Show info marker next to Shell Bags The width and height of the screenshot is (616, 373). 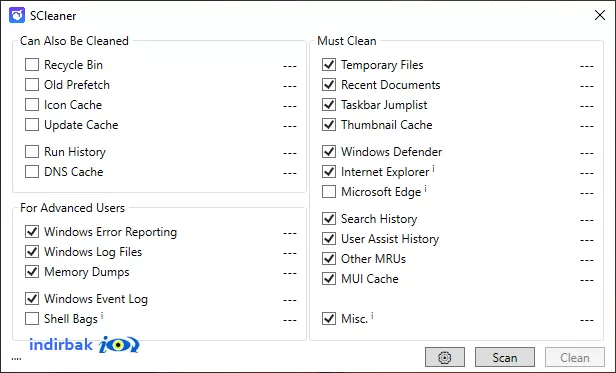click(102, 315)
